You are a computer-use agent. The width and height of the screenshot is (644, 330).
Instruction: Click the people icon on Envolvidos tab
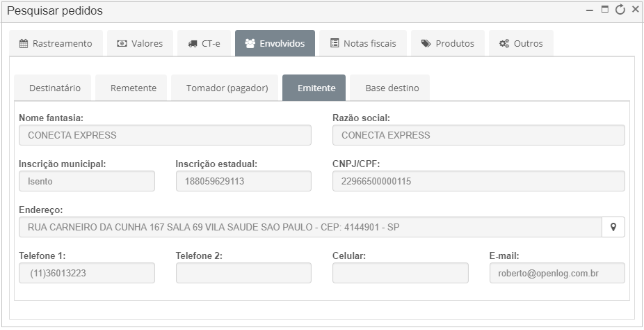(x=250, y=43)
